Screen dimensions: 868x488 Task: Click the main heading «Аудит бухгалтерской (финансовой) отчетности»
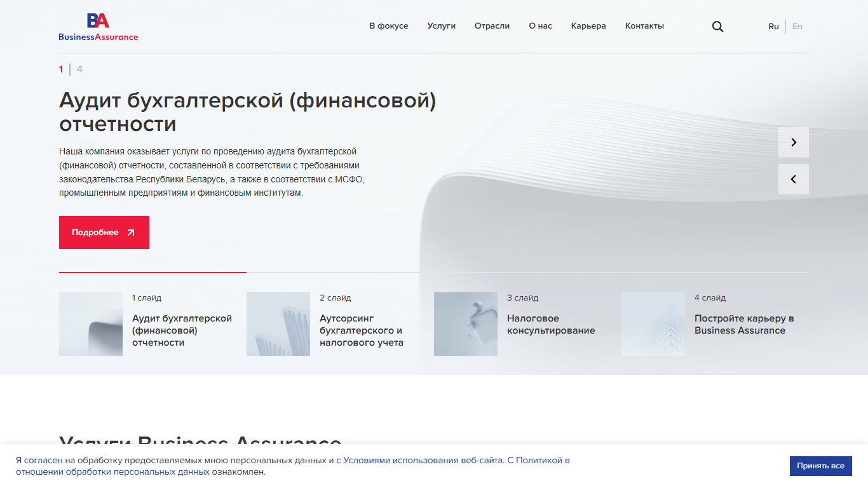pos(248,112)
